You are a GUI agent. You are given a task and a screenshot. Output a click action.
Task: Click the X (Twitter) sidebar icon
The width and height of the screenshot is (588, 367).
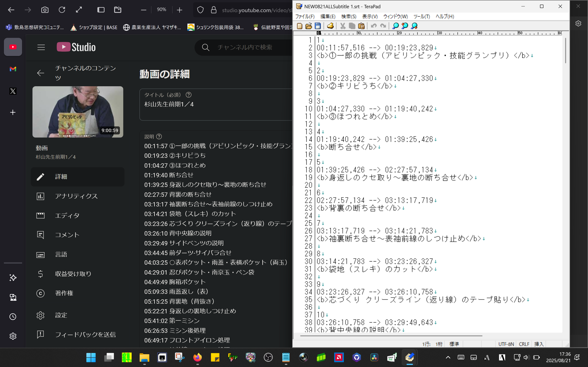point(13,91)
